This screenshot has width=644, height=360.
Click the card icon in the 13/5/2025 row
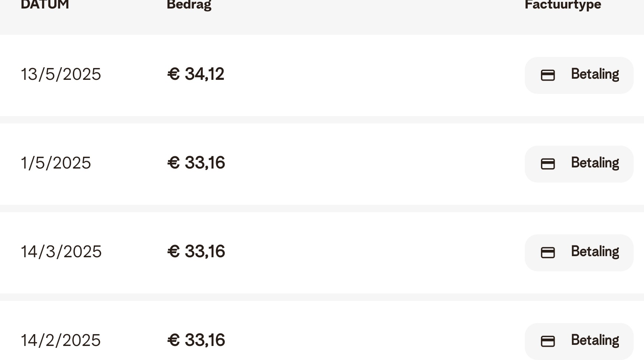[548, 75]
